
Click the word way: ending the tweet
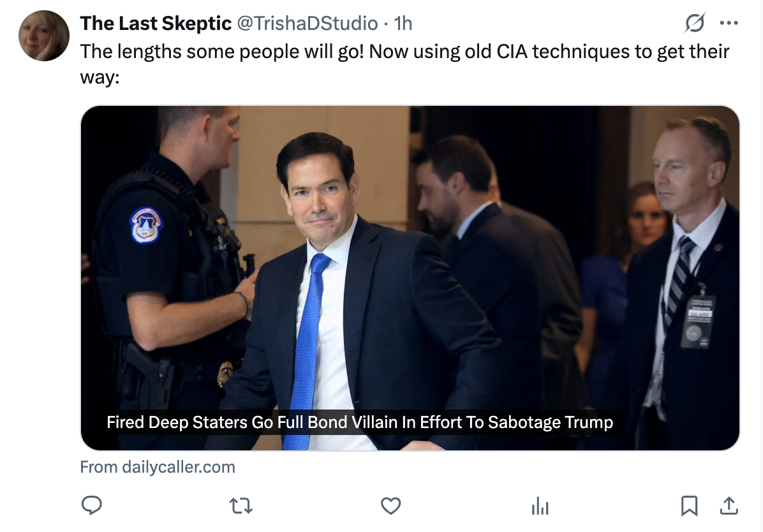coord(100,79)
